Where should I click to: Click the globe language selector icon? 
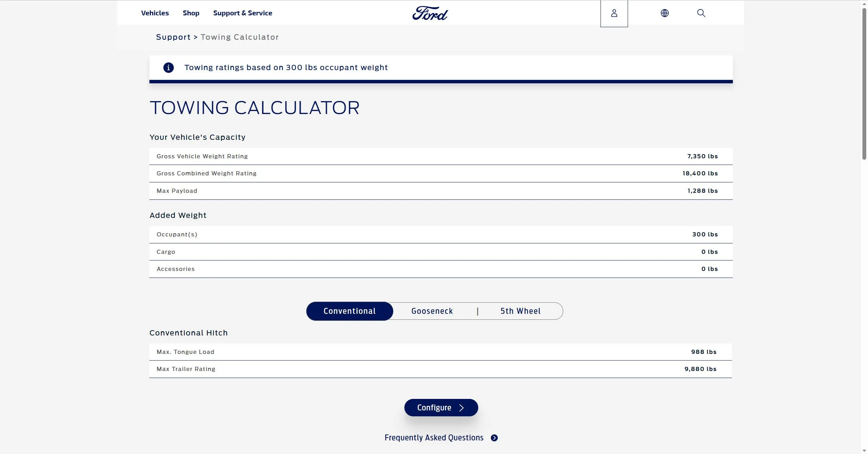(x=665, y=13)
